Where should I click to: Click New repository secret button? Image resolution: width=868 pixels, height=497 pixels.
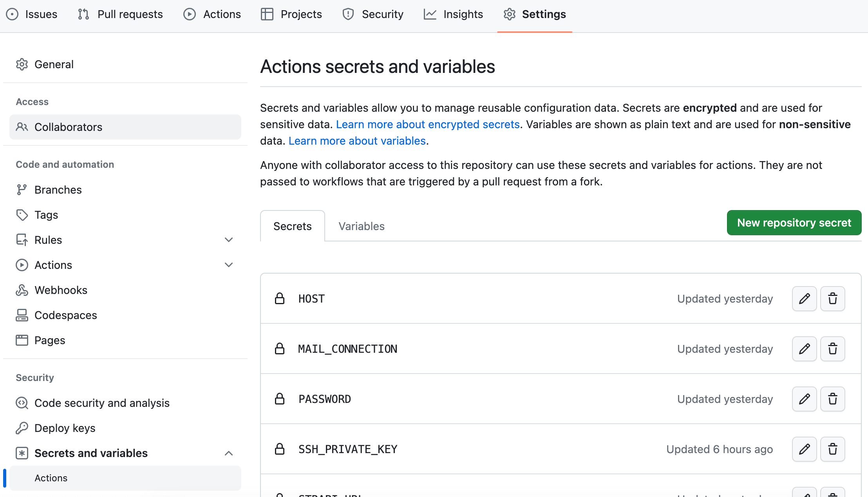point(794,223)
